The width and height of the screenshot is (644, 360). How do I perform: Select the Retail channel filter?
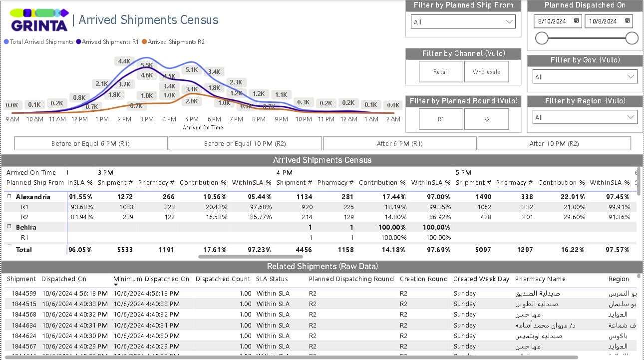pyautogui.click(x=441, y=72)
